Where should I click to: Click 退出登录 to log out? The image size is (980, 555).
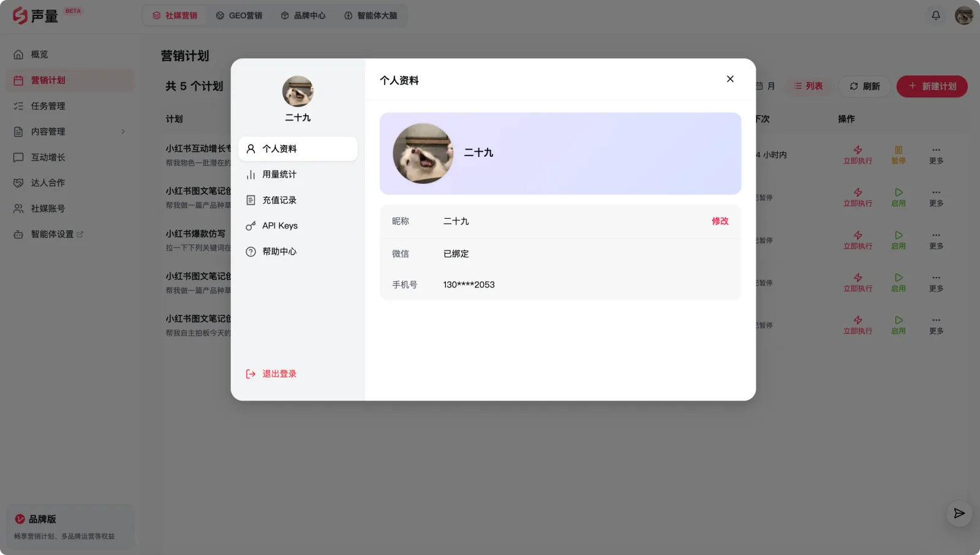click(x=271, y=374)
